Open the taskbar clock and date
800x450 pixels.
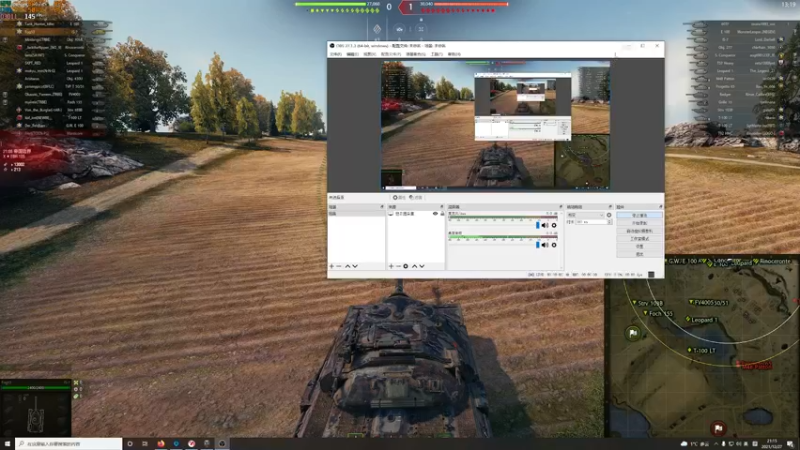tap(772, 444)
